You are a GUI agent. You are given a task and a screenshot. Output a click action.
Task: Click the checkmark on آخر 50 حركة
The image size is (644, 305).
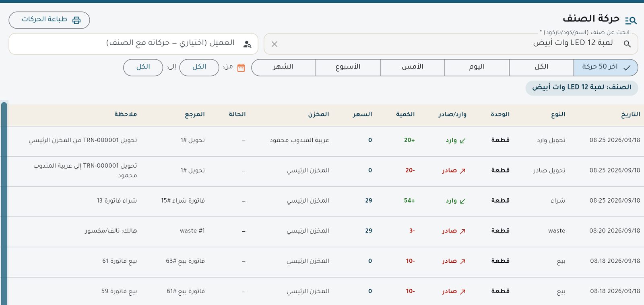(627, 68)
